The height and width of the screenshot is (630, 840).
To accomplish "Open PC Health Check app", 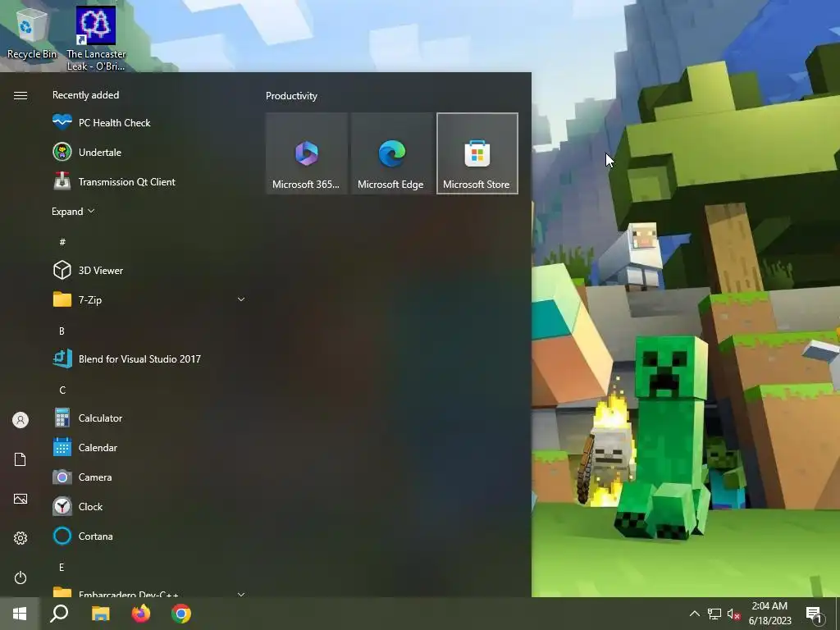I will (149, 123).
